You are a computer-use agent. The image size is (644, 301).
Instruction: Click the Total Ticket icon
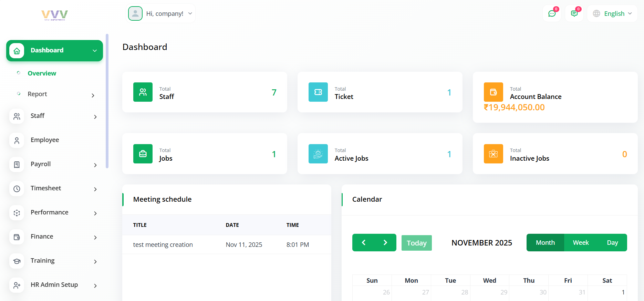click(318, 92)
